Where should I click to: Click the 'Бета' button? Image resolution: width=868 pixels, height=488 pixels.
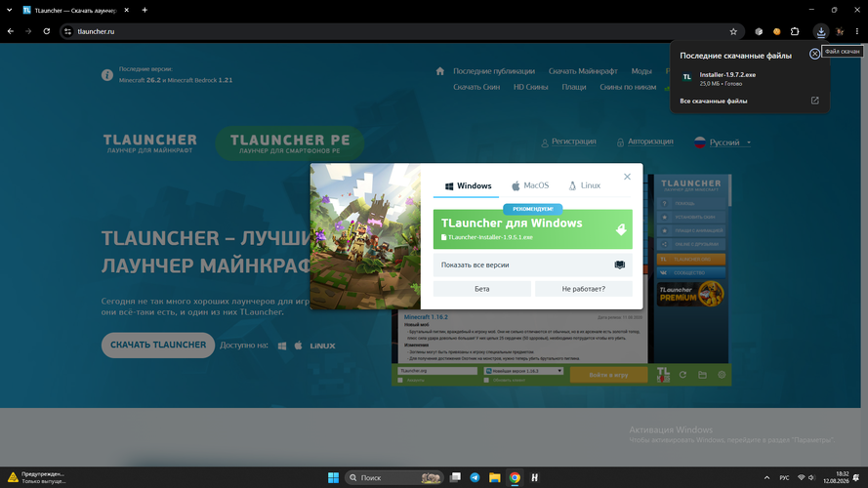click(481, 289)
